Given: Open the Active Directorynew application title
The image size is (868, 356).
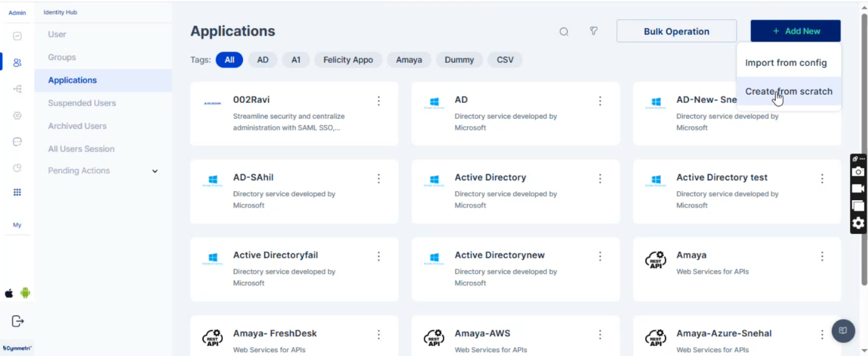Looking at the screenshot, I should tap(500, 256).
